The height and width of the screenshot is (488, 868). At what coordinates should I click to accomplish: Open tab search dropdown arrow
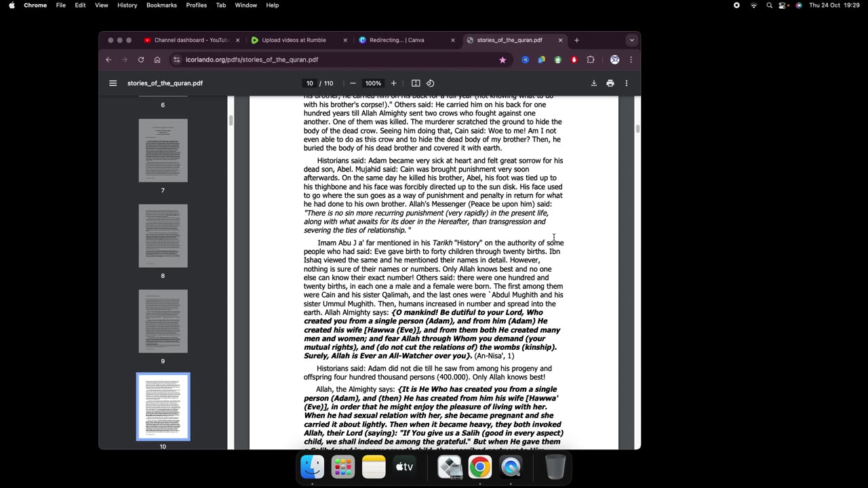631,40
